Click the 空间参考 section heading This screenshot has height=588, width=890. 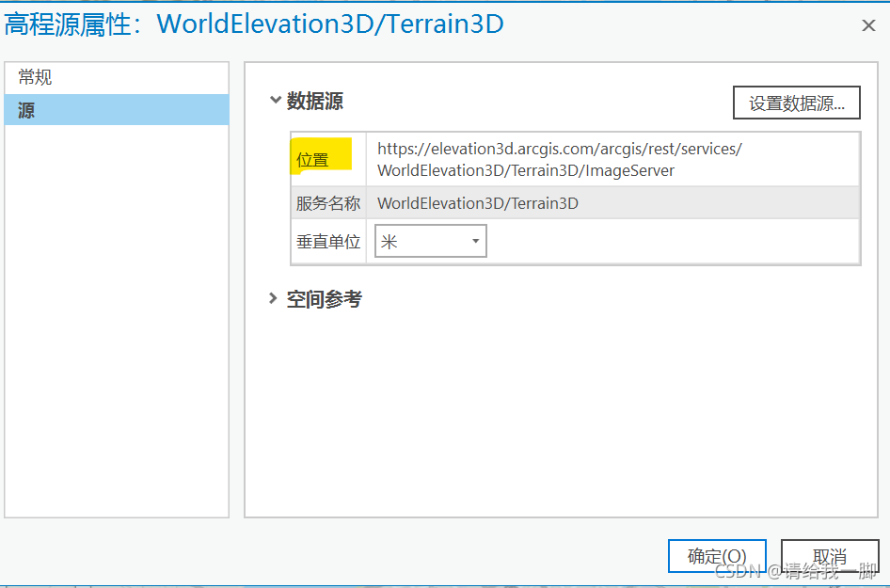(324, 299)
